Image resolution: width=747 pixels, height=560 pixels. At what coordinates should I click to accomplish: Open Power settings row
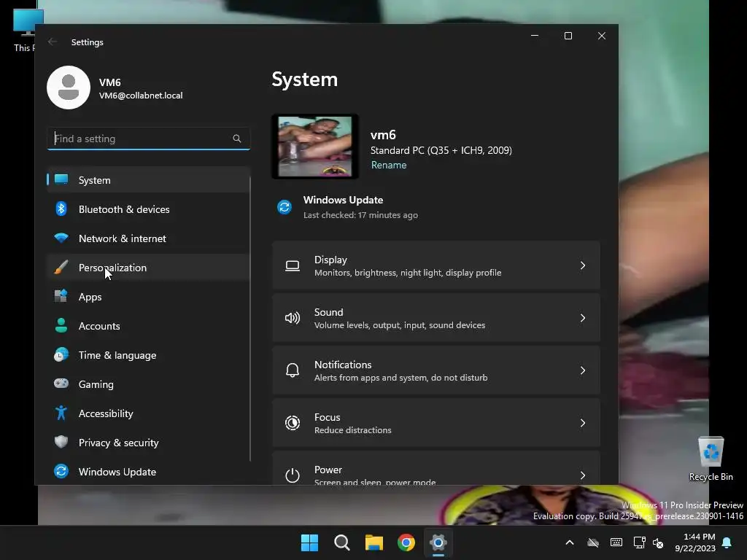coord(436,468)
